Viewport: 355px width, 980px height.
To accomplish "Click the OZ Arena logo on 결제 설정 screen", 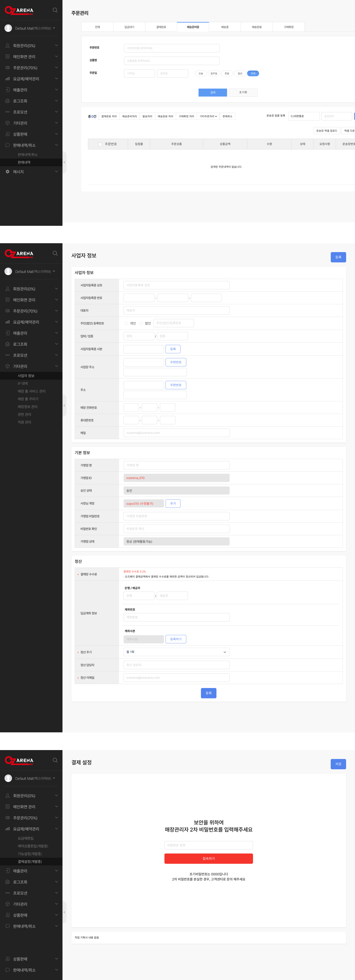I will tap(19, 760).
